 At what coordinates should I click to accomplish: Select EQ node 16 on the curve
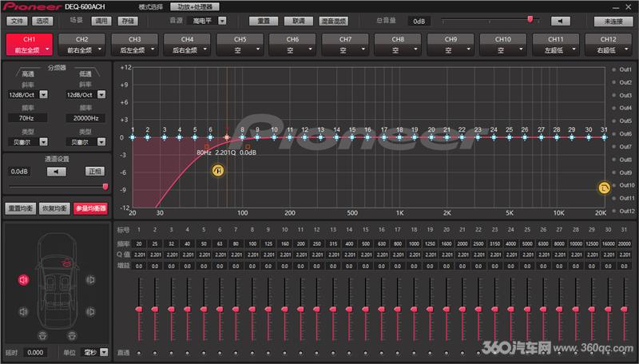367,137
